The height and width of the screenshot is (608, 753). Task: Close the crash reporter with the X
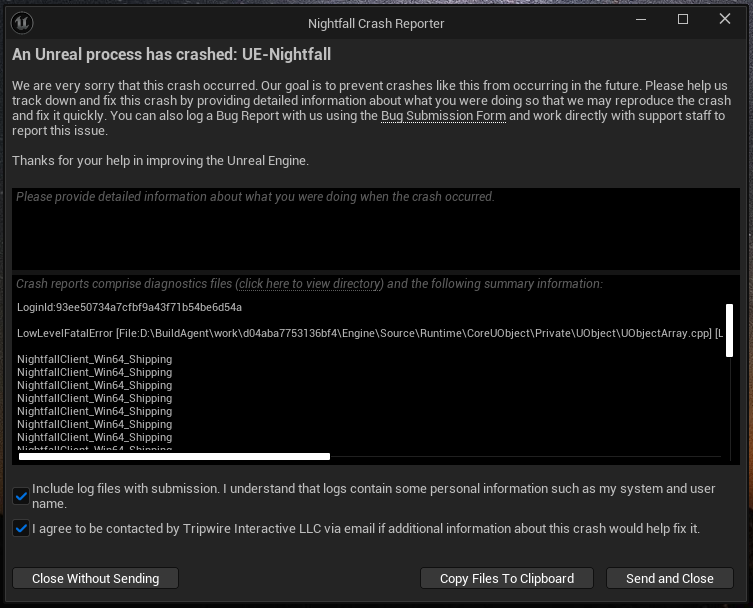[x=725, y=20]
